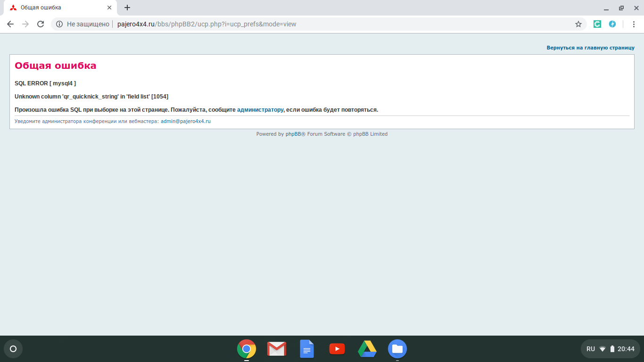Open the Chrome three-dot menu

point(634,24)
